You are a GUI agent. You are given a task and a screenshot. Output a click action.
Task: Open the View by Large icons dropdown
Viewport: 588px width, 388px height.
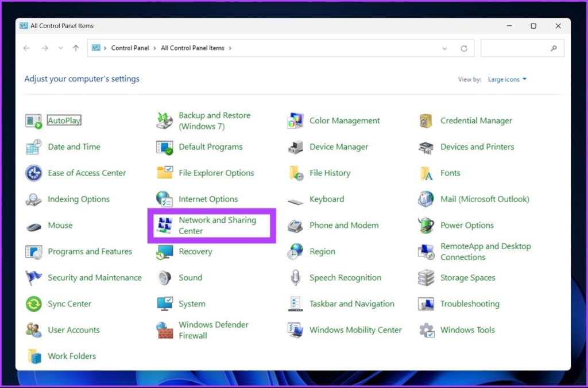507,80
